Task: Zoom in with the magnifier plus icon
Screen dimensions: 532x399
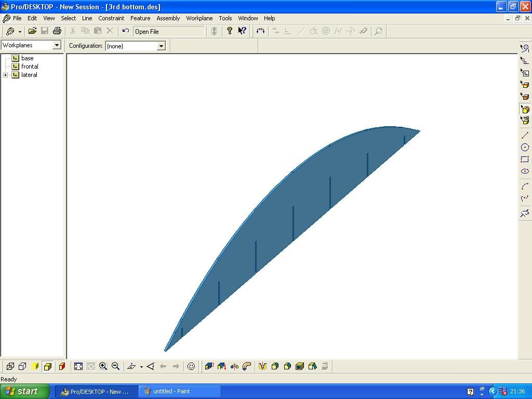Action: pos(103,366)
